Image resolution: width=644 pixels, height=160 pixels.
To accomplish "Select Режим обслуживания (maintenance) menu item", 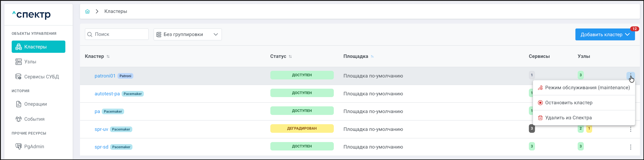I will [587, 88].
